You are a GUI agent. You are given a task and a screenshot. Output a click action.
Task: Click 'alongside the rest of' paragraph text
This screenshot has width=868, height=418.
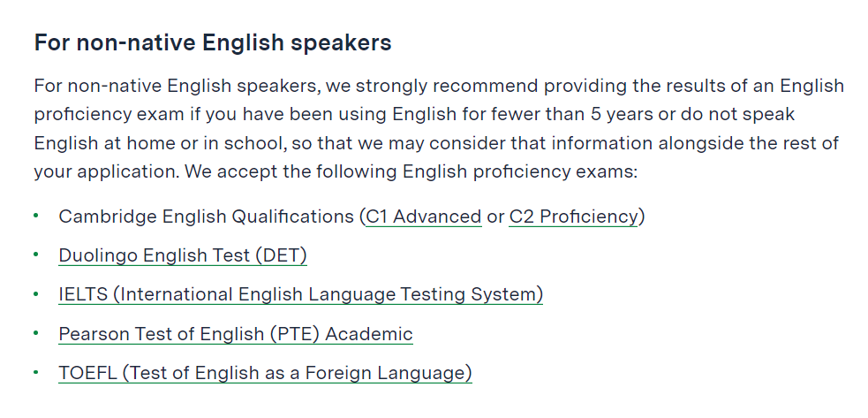(x=749, y=143)
